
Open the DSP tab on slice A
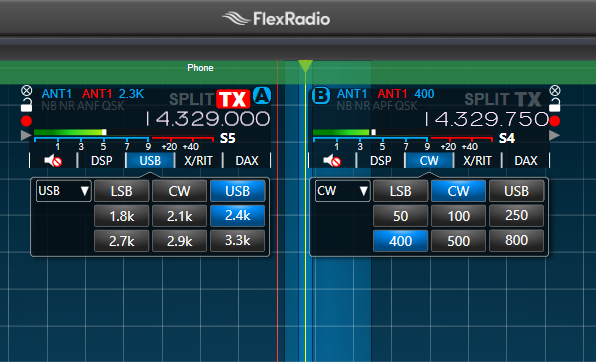tap(101, 160)
